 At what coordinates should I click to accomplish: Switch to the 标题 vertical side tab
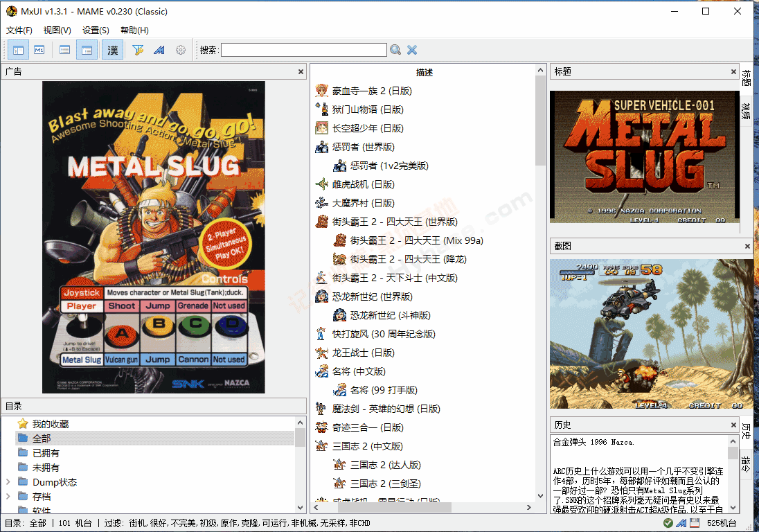pyautogui.click(x=746, y=78)
